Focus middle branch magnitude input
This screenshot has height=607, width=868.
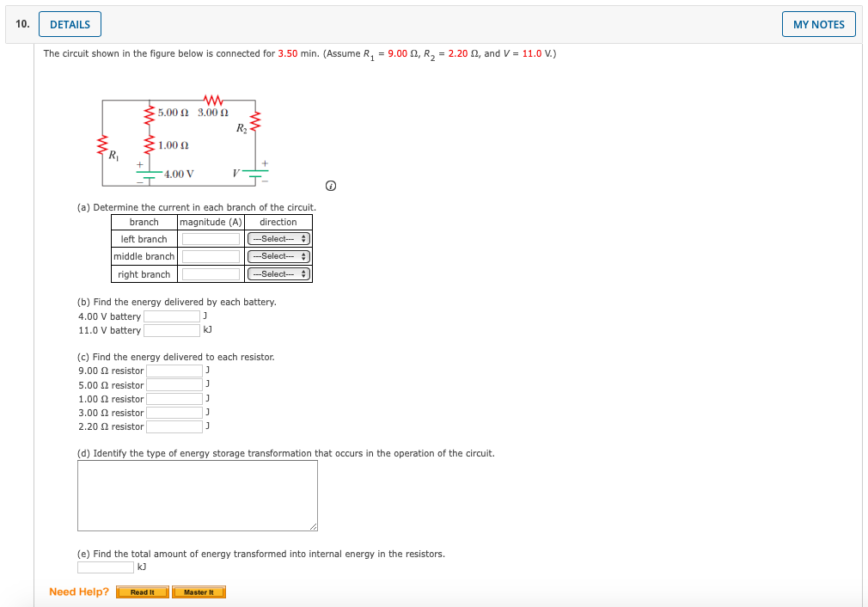(211, 256)
